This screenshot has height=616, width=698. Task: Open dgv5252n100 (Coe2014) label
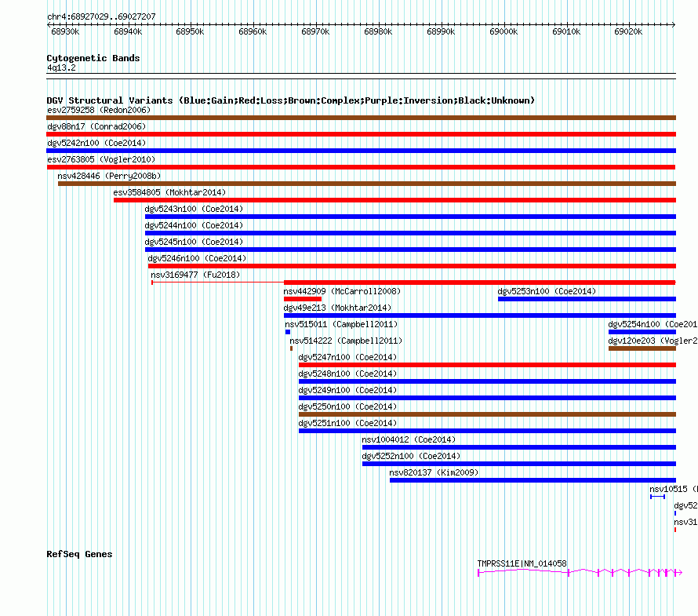click(411, 456)
